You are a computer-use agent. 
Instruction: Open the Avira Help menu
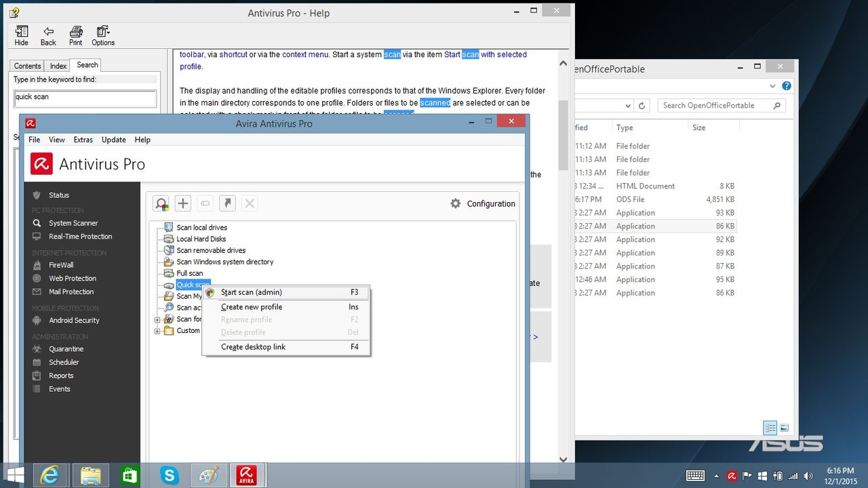tap(142, 140)
